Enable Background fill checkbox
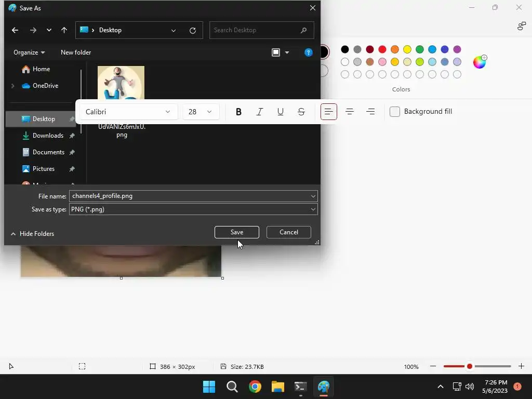This screenshot has width=532, height=399. [x=395, y=112]
